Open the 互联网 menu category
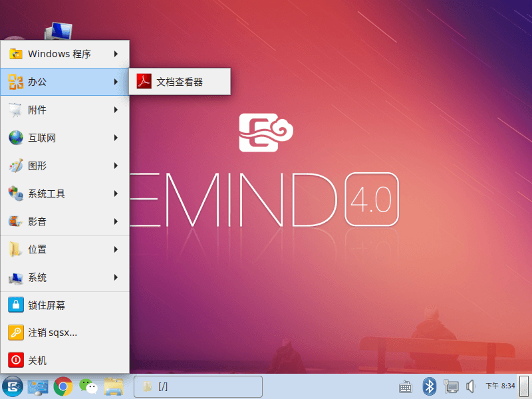This screenshot has width=532, height=399. pyautogui.click(x=65, y=138)
